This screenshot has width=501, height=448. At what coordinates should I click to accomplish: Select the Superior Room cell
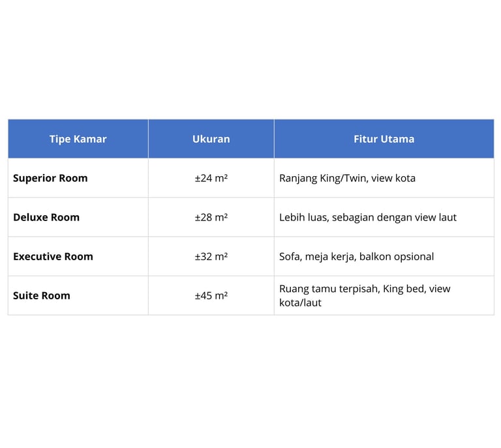[50, 178]
